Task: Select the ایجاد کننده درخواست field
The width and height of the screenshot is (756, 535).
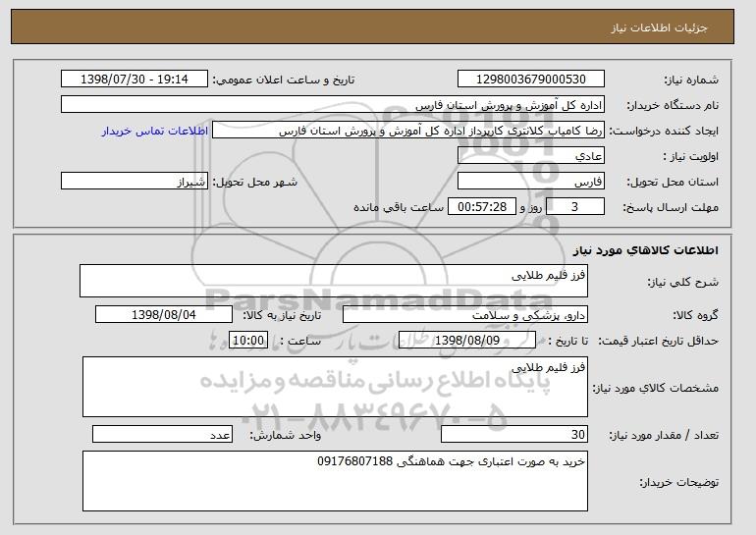Action: coord(408,131)
